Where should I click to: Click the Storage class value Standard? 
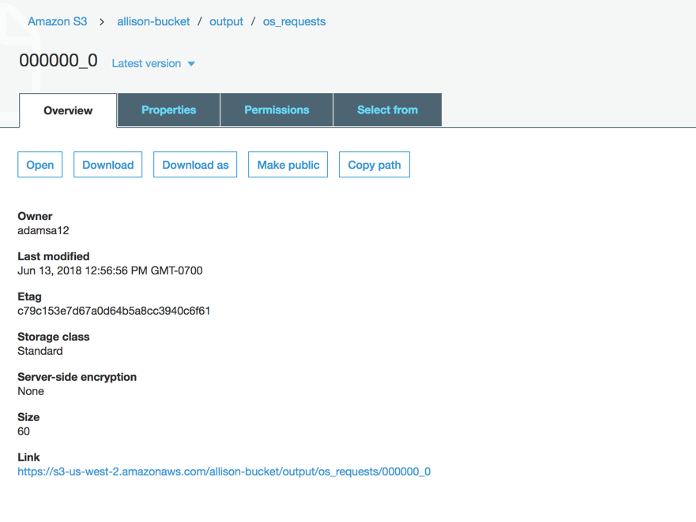[x=40, y=351]
